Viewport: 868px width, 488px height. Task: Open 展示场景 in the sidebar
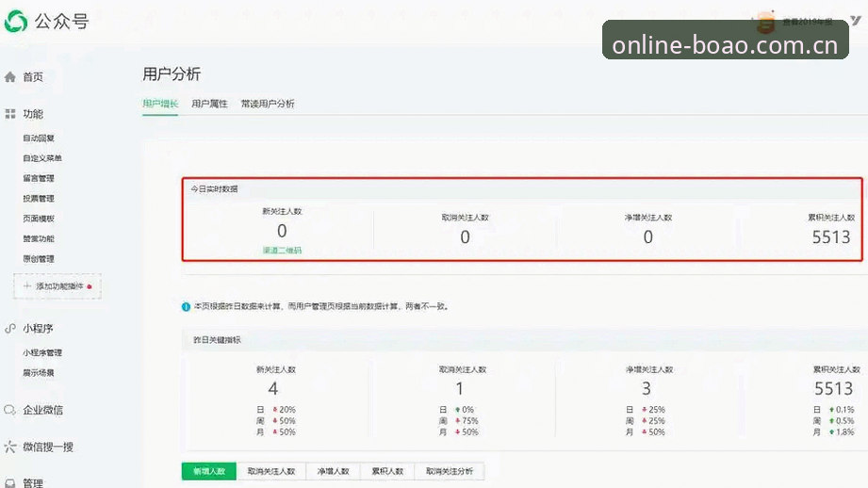click(39, 373)
